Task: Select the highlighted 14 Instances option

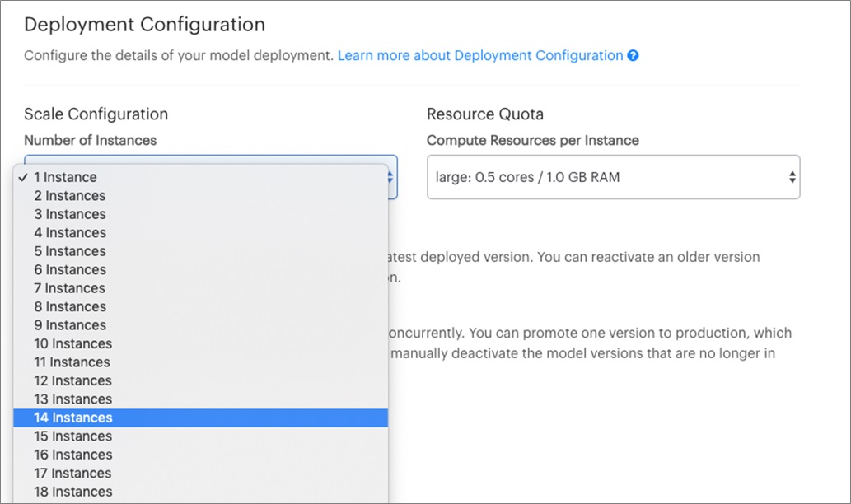Action: pos(201,418)
